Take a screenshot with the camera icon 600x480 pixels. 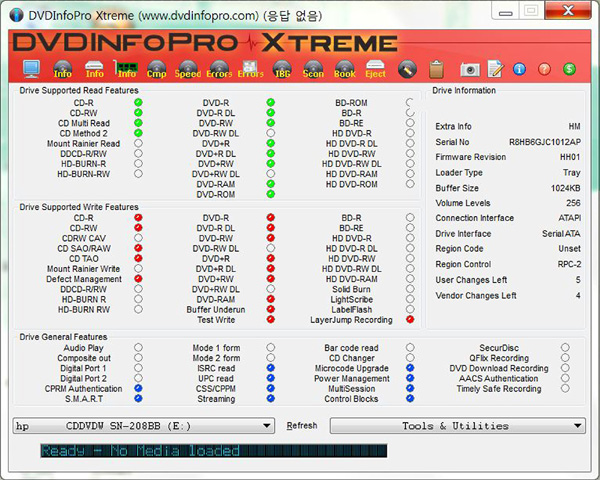[470, 70]
